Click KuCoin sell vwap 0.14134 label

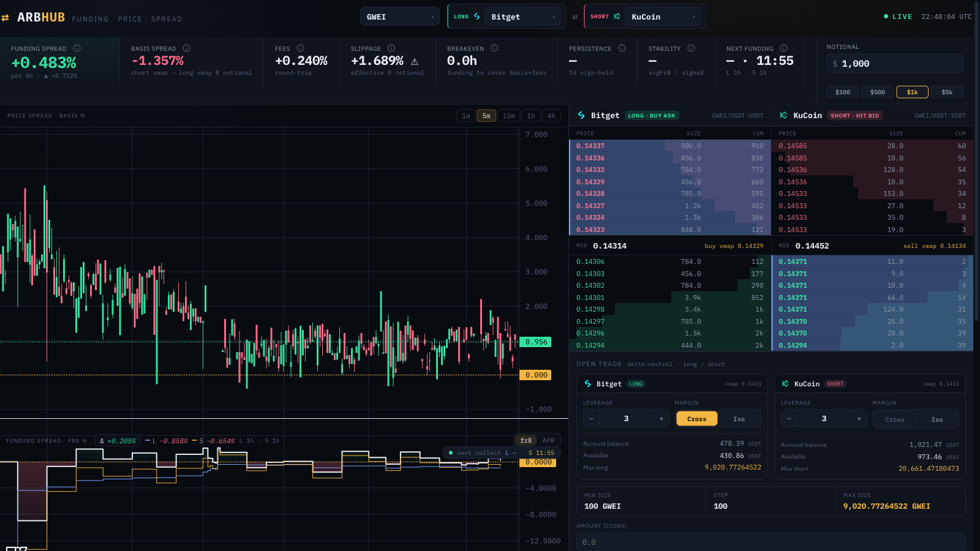pyautogui.click(x=934, y=246)
